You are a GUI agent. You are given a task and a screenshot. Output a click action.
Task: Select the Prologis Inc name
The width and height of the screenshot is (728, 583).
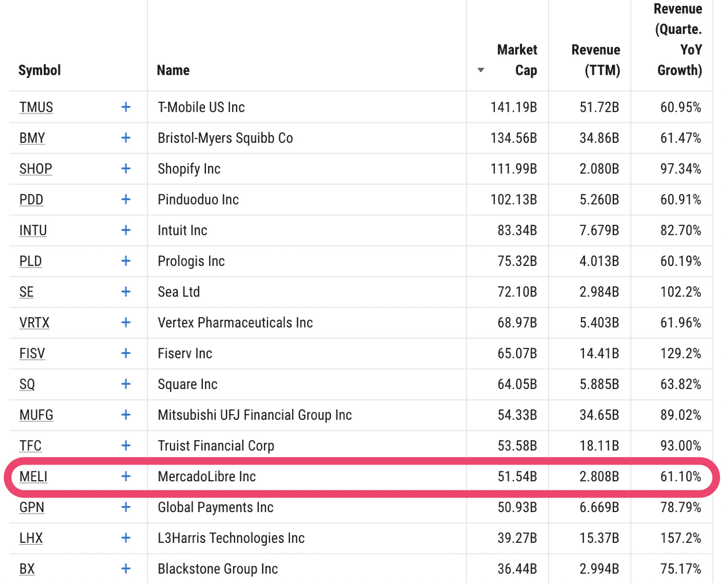[191, 261]
